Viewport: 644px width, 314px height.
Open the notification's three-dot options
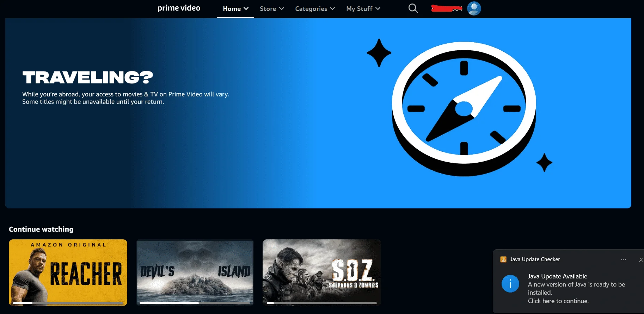click(624, 259)
